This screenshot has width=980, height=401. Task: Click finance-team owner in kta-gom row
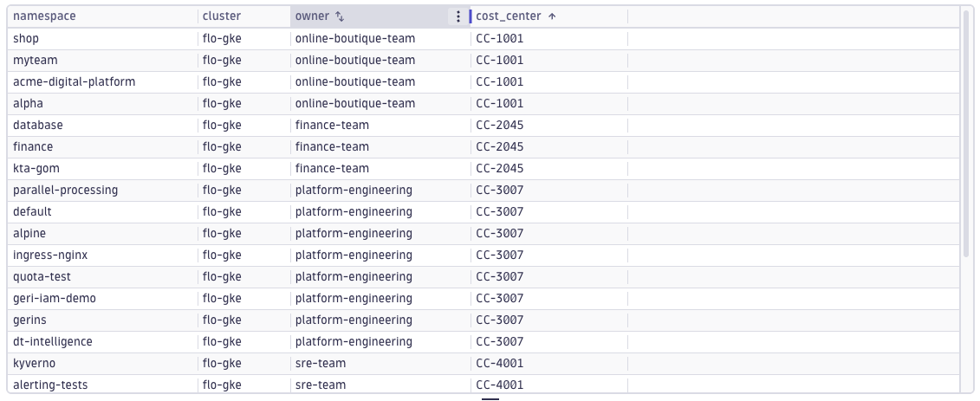[x=332, y=169]
